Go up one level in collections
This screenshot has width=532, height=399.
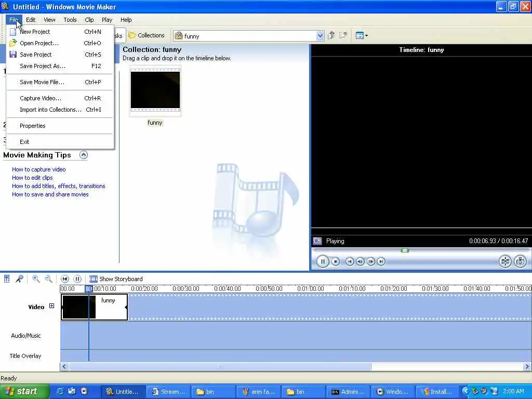(331, 35)
